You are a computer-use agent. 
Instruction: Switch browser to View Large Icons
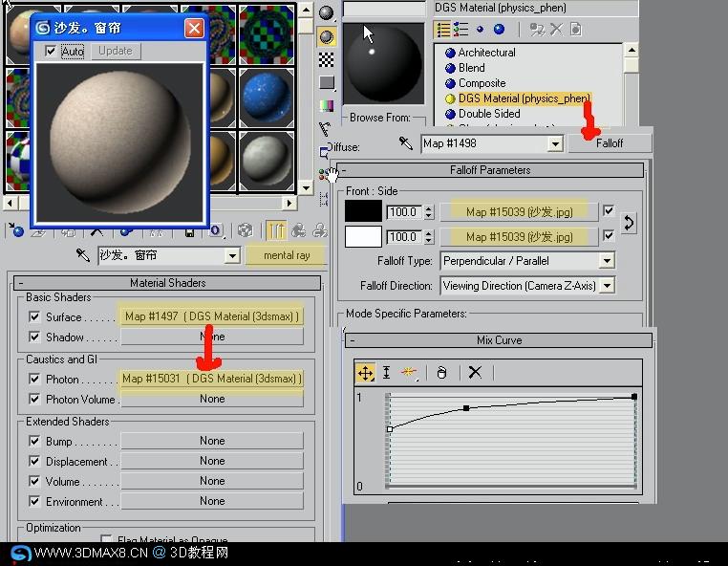coord(499,30)
